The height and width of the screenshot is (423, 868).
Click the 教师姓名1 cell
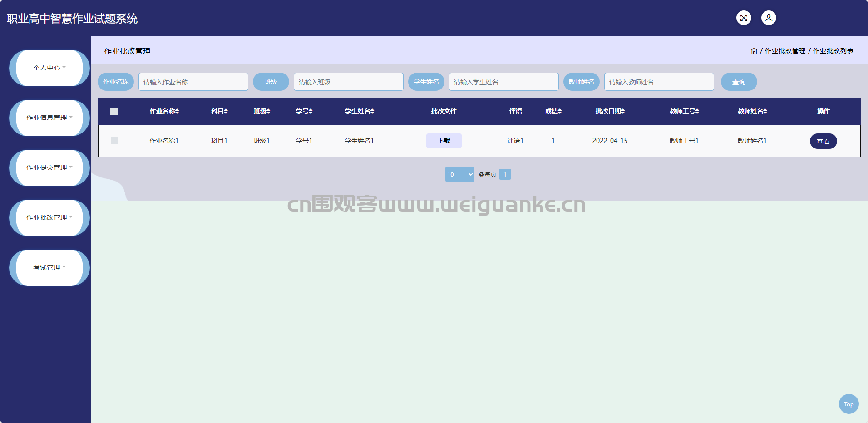[x=752, y=141]
